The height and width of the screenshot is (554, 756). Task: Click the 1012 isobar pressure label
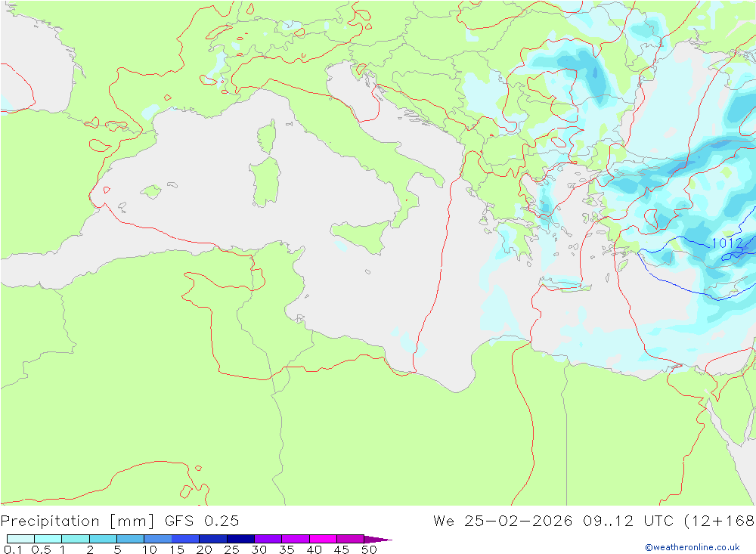[x=727, y=243]
